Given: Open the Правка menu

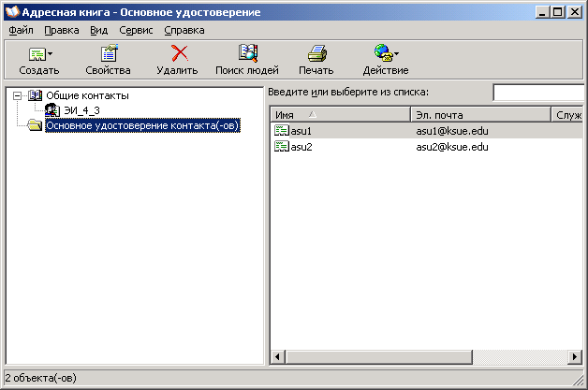Looking at the screenshot, I should tap(62, 30).
